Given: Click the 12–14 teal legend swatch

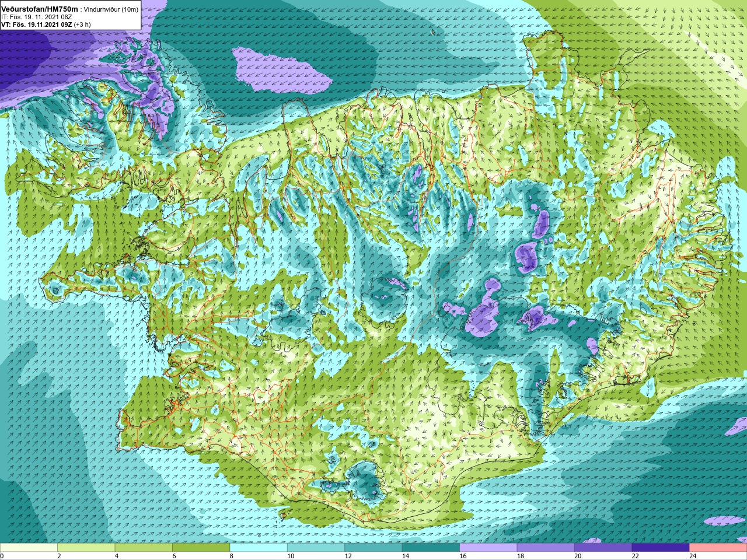Looking at the screenshot, I should [373, 548].
